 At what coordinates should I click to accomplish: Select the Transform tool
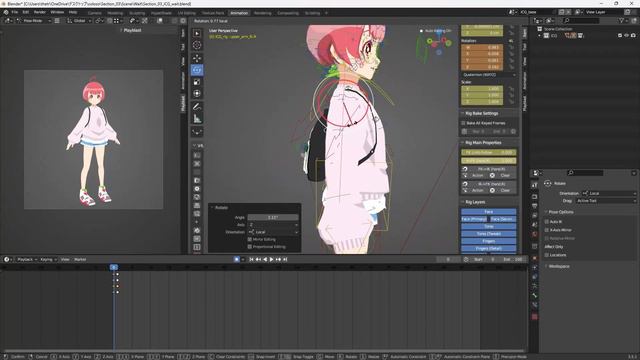[x=197, y=93]
